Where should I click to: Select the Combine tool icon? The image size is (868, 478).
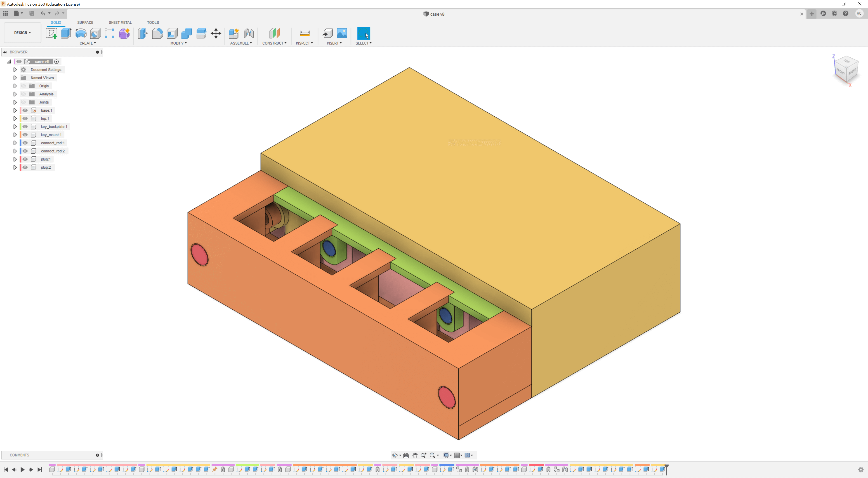click(x=188, y=33)
